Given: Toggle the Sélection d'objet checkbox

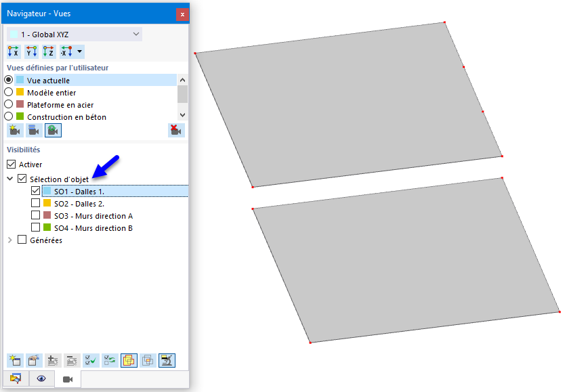Looking at the screenshot, I should click(22, 178).
